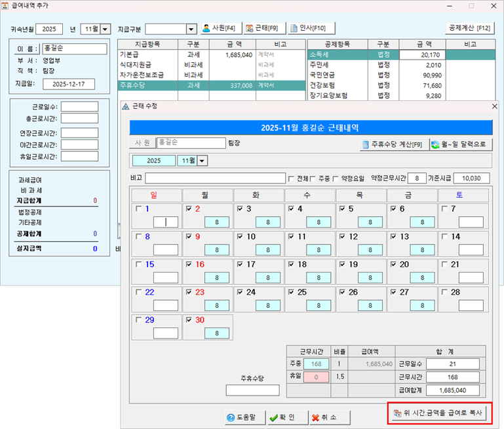Click the 급여합계 field 1,685,040
The width and height of the screenshot is (504, 429).
(x=453, y=390)
